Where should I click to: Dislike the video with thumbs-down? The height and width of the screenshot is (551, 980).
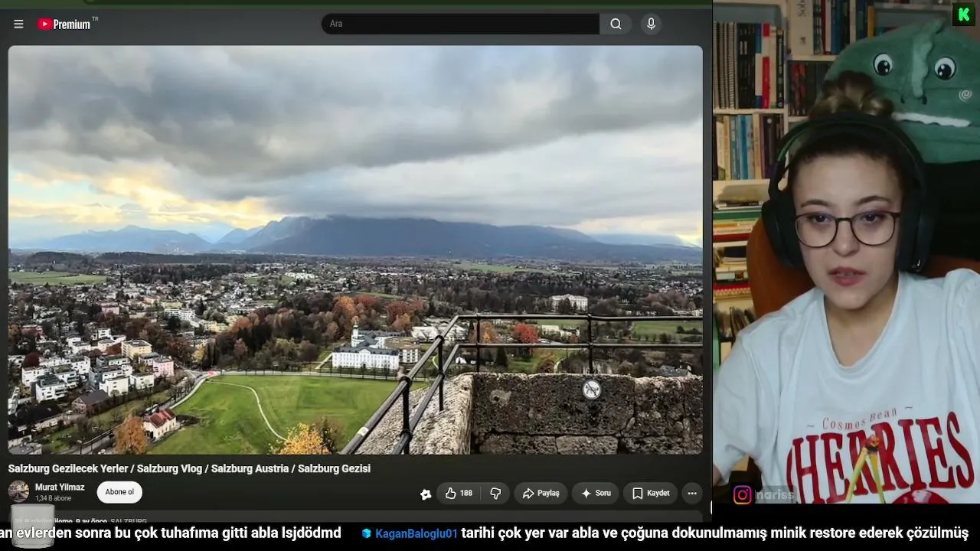(495, 494)
